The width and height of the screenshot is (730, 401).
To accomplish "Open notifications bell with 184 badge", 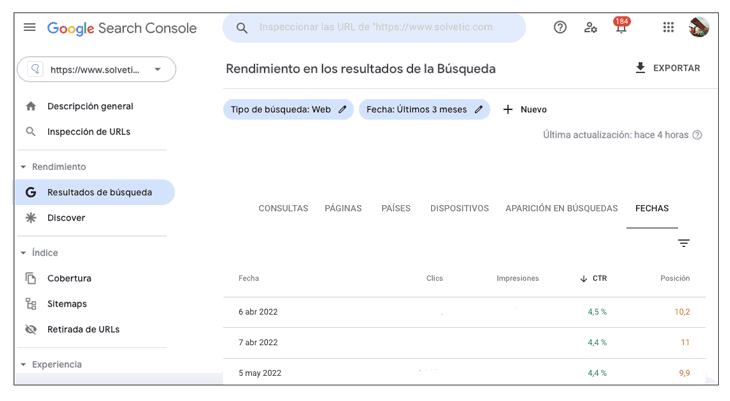I will point(621,26).
